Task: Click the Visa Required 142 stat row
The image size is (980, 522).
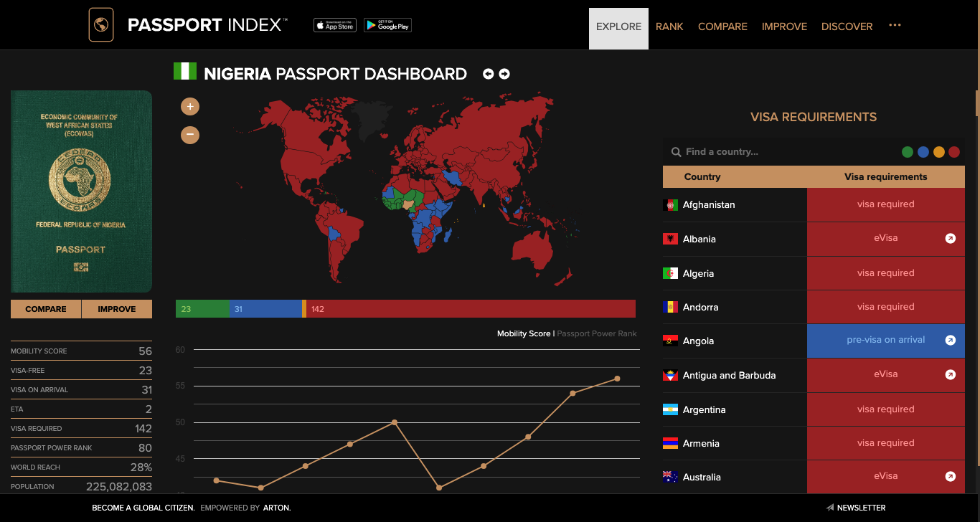Action: 81,428
